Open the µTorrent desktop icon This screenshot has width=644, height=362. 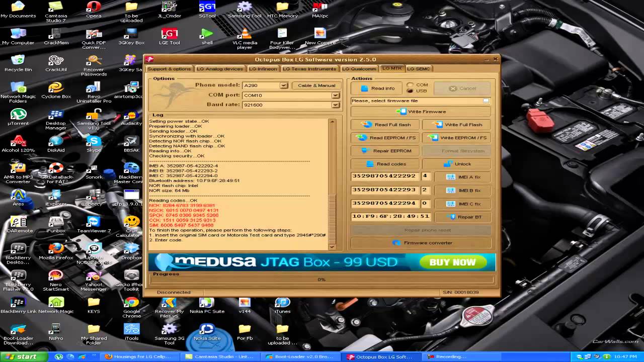(x=18, y=117)
